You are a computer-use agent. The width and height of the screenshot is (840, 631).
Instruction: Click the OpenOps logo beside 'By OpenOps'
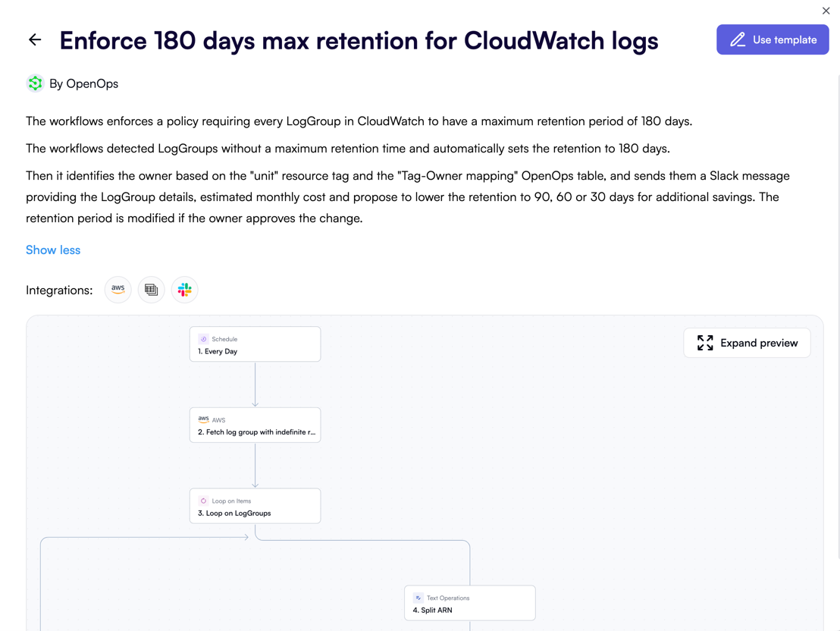point(35,83)
